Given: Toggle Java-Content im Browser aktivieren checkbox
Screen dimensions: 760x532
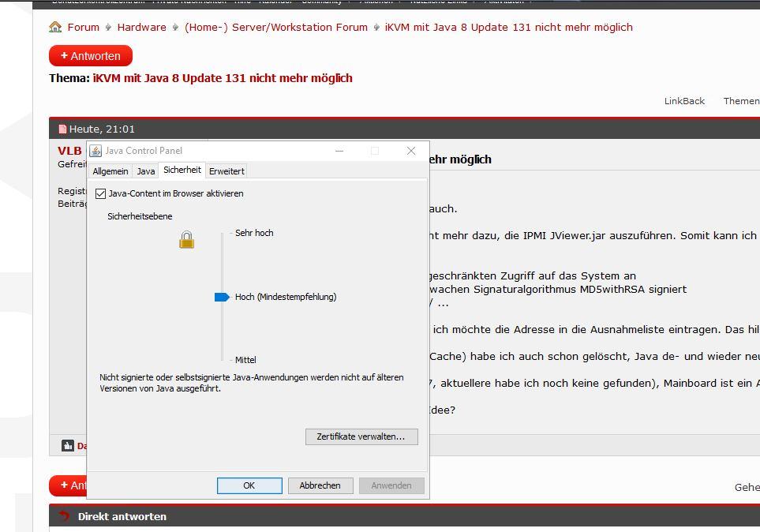Looking at the screenshot, I should [x=100, y=193].
